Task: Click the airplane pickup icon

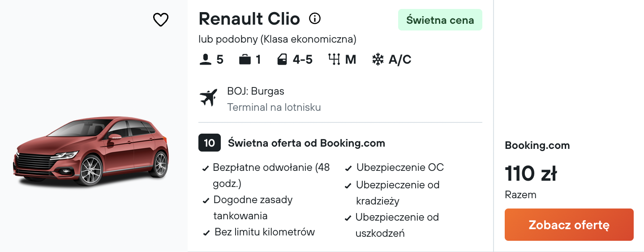Action: [x=209, y=98]
